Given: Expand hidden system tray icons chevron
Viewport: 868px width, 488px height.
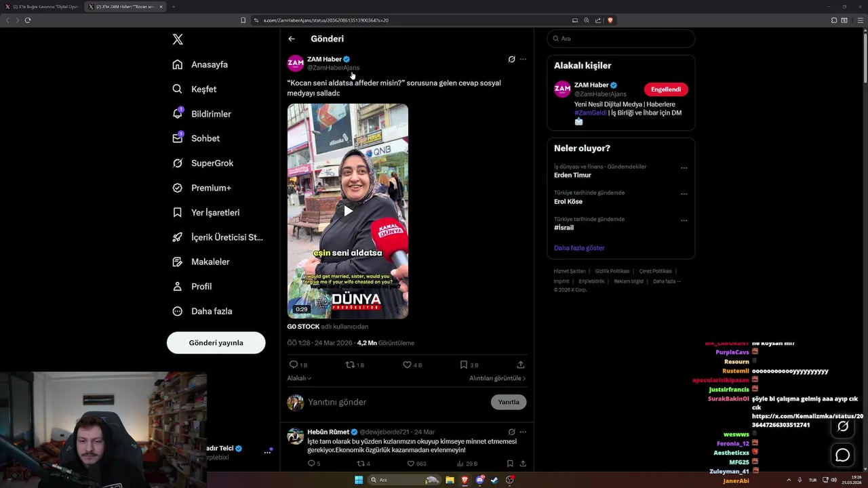Looking at the screenshot, I should pos(789,480).
